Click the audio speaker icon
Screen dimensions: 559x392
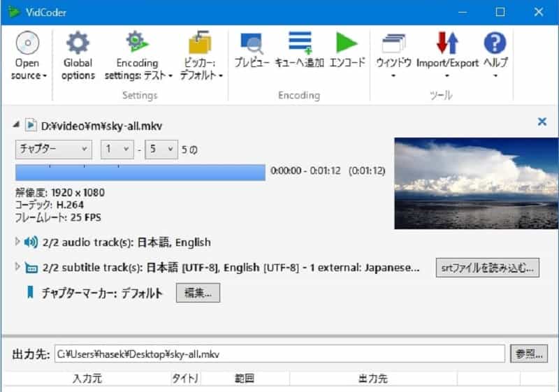click(31, 242)
